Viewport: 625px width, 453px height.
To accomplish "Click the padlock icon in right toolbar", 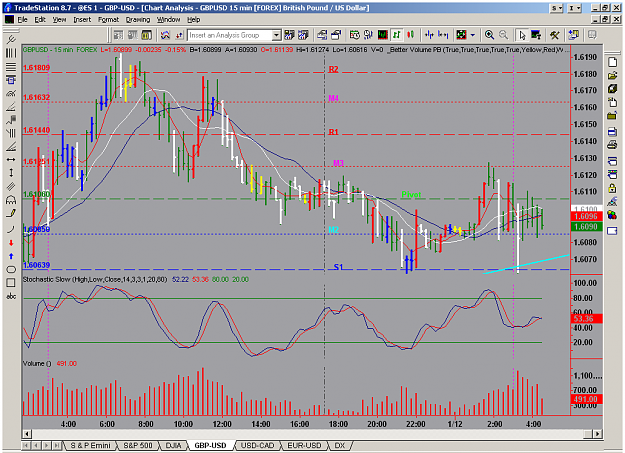I will click(x=612, y=188).
